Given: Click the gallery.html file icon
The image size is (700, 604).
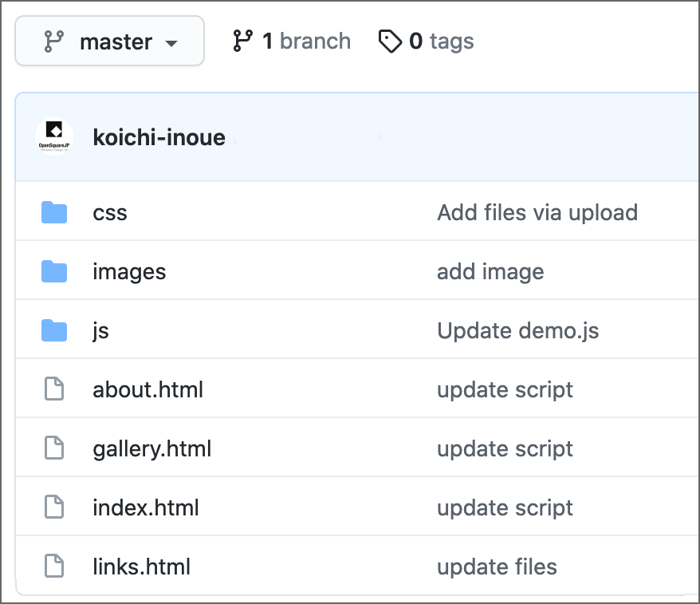Looking at the screenshot, I should 54,449.
